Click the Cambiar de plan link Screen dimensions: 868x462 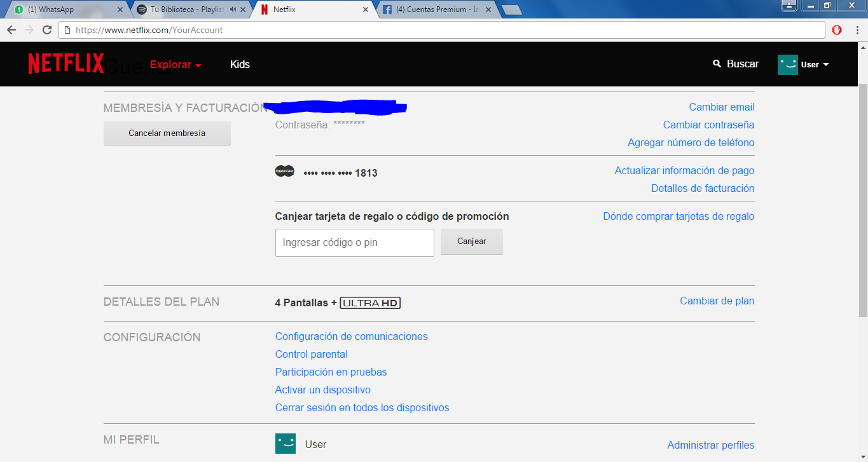[x=717, y=301]
